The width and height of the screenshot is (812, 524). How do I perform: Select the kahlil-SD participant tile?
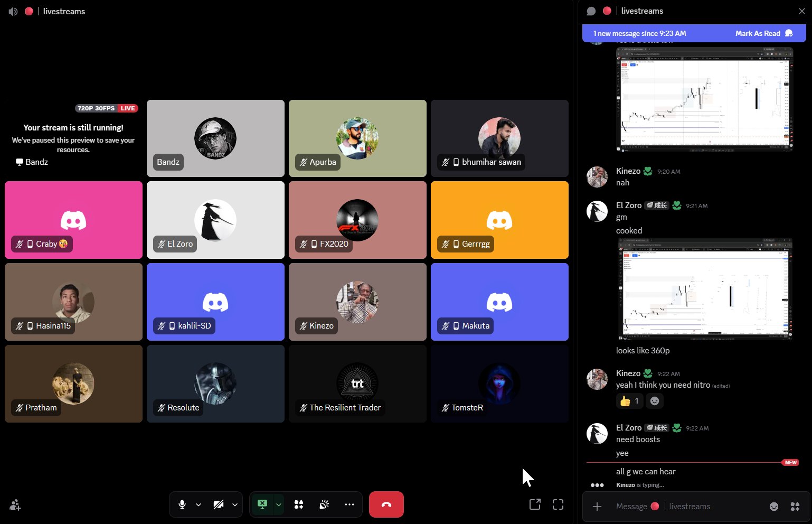click(215, 302)
